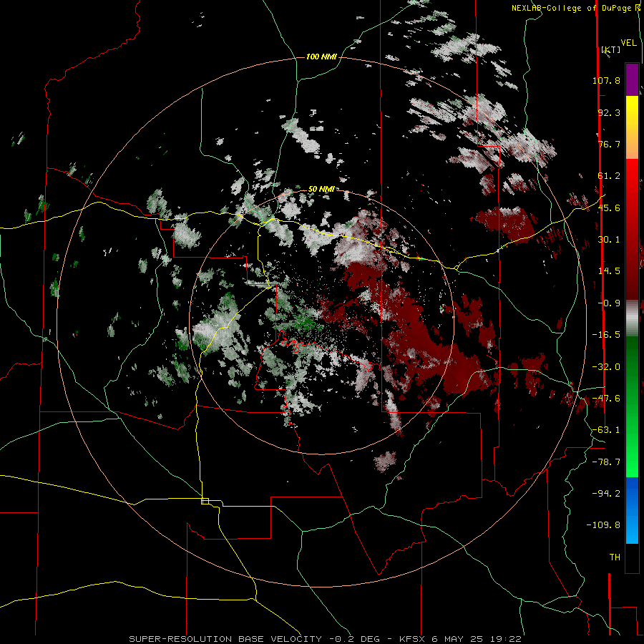Select the 92.3 value on the velocity scale
Screen dimensions: 644x644
coord(609,112)
